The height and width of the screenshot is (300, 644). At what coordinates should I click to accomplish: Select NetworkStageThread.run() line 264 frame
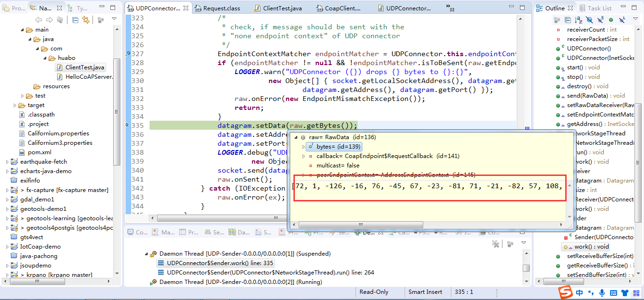pyautogui.click(x=266, y=273)
